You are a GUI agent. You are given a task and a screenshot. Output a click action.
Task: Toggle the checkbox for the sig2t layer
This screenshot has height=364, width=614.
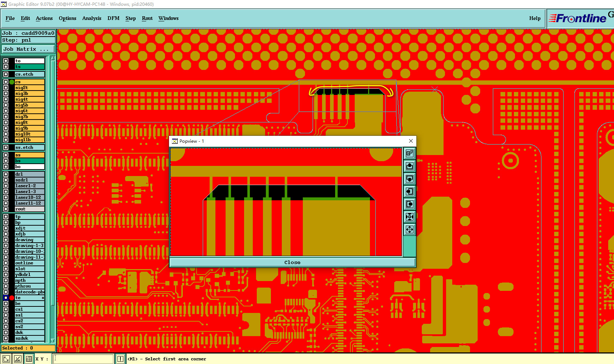[6, 88]
